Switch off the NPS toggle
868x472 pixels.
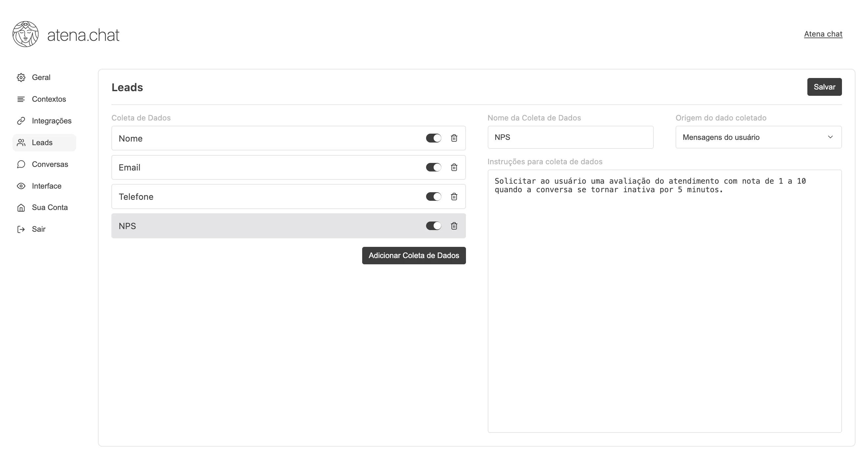point(433,226)
